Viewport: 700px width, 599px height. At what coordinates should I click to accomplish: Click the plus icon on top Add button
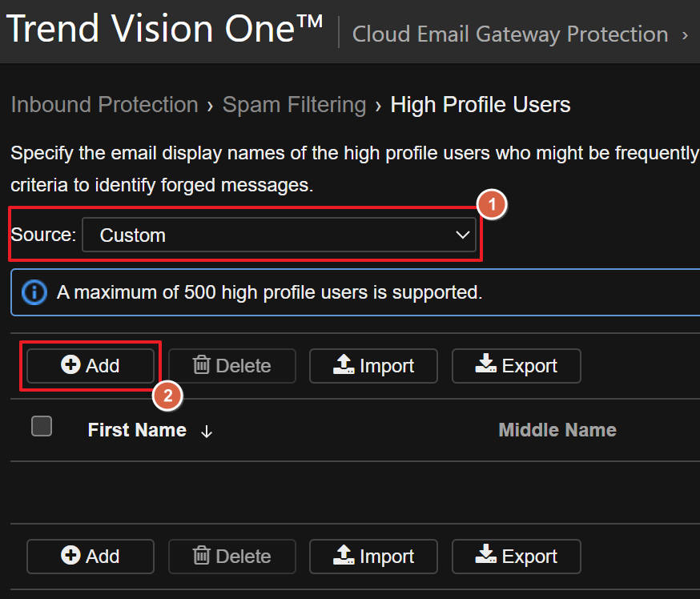[x=70, y=365]
